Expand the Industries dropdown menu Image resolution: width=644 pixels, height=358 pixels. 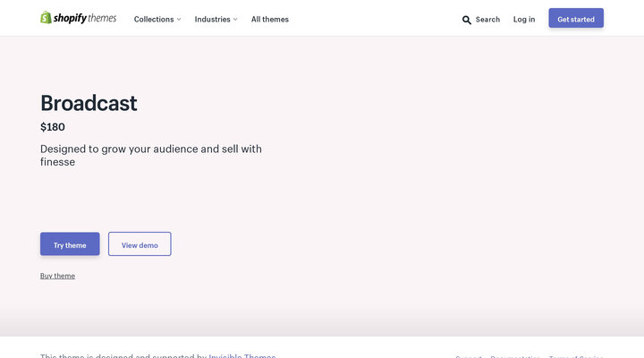pyautogui.click(x=216, y=20)
